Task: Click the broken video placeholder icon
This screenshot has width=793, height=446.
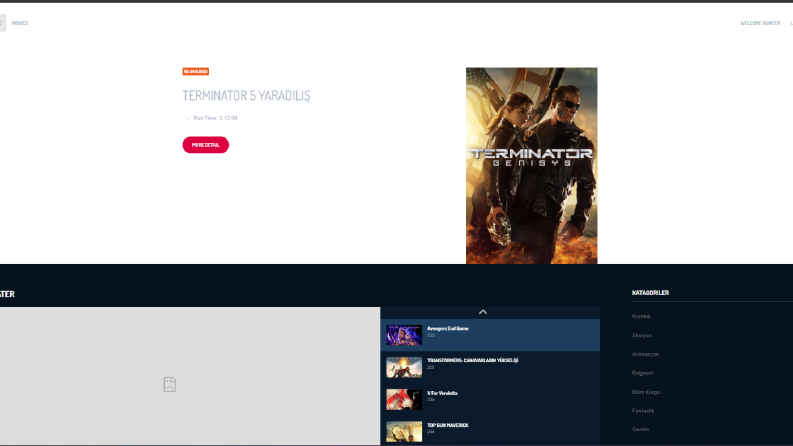Action: 170,384
